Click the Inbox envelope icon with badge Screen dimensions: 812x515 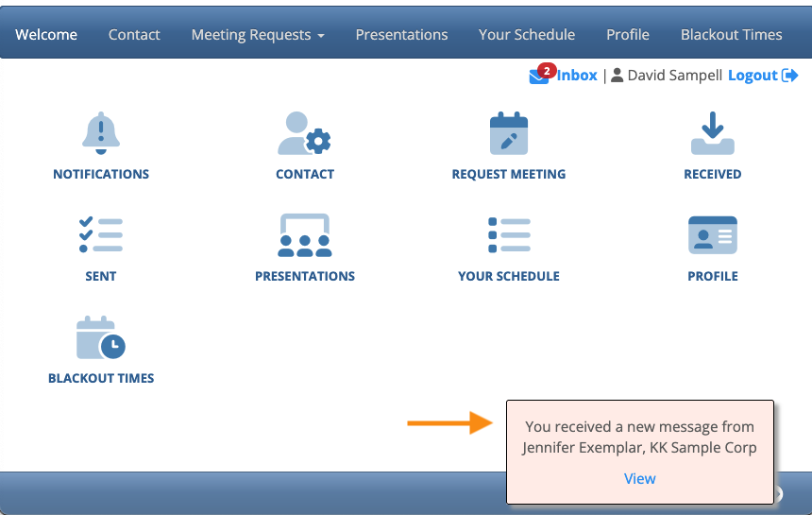click(542, 74)
